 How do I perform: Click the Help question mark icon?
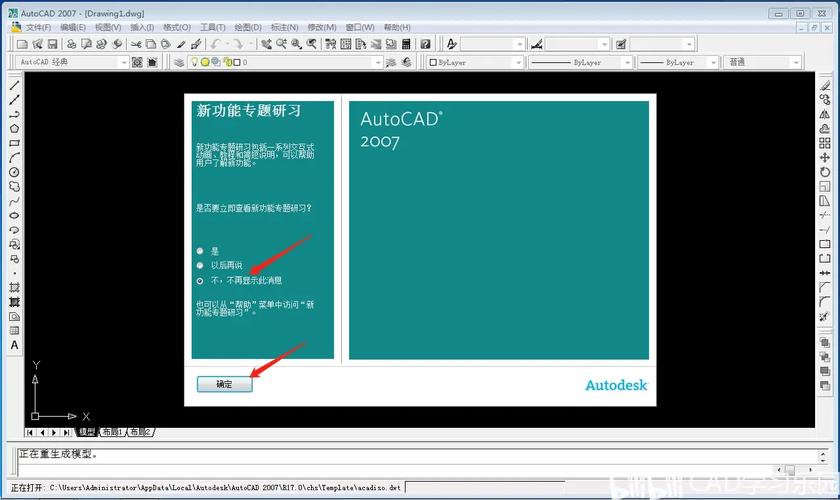[425, 44]
